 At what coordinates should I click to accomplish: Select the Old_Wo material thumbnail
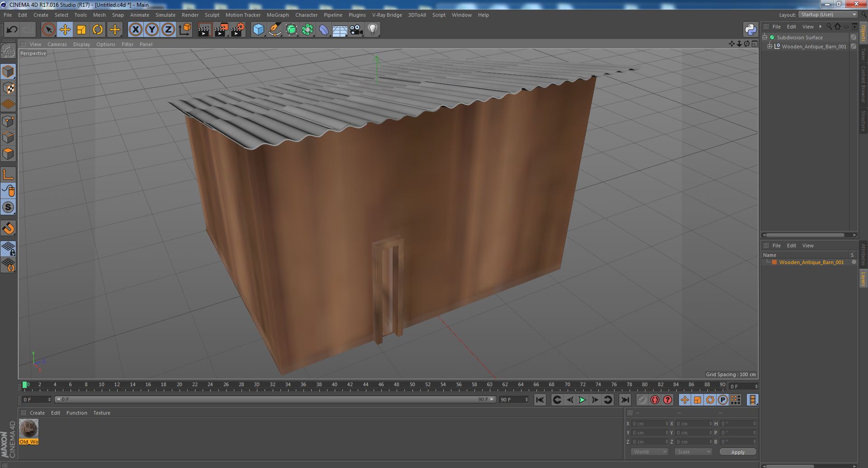[28, 428]
